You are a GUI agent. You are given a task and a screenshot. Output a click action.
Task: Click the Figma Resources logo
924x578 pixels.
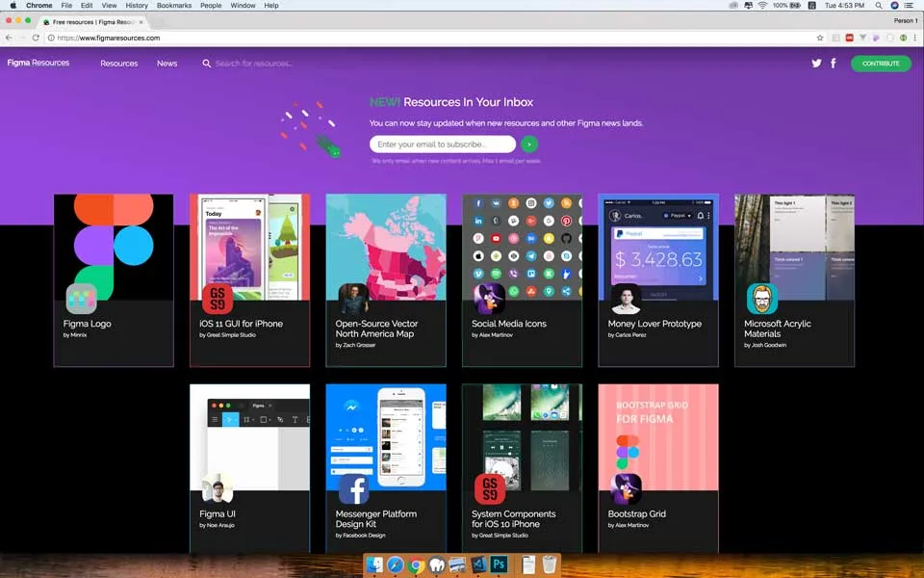[38, 63]
